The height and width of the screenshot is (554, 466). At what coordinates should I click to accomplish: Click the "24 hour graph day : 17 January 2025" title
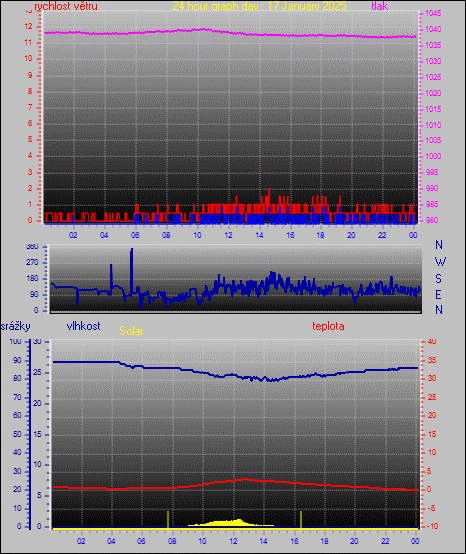coord(259,6)
